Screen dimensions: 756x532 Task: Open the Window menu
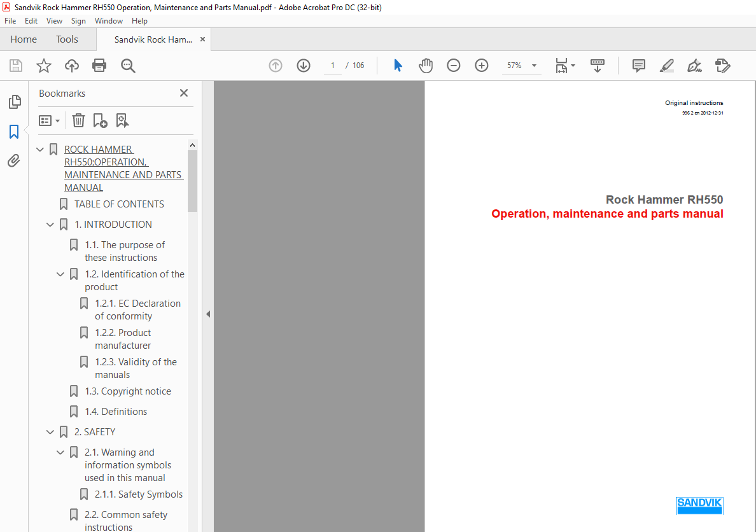click(x=108, y=21)
